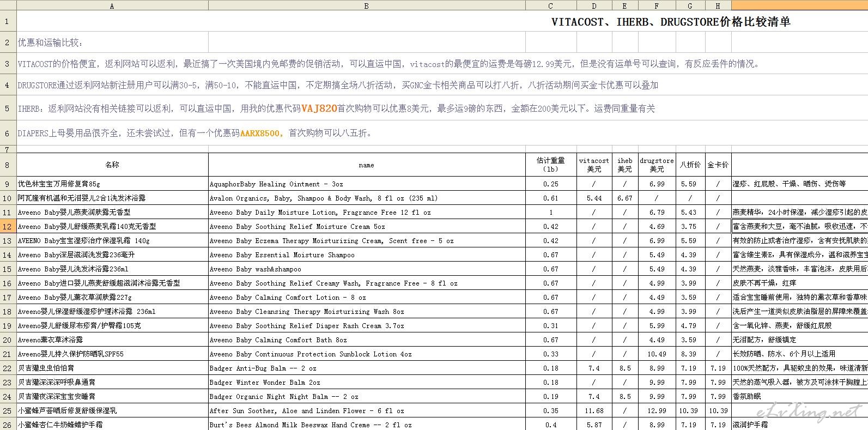Click weight 0.25 in Aquaphor row
Screen dimensions: 868x430
pyautogui.click(x=550, y=184)
